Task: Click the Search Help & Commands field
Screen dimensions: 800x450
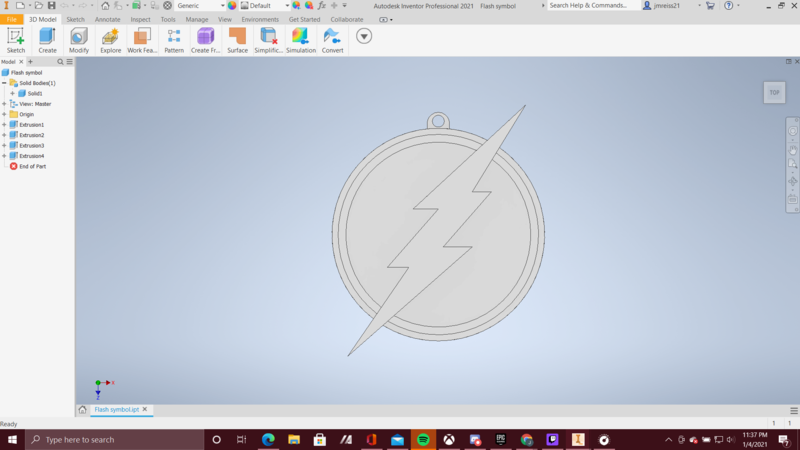Action: [593, 6]
